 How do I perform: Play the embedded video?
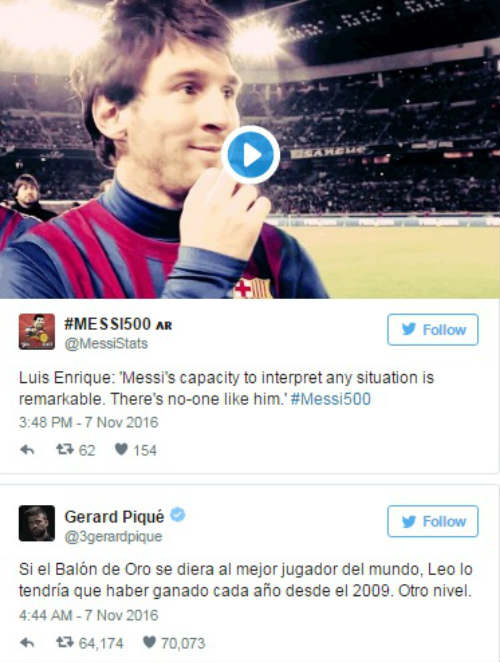coord(250,155)
